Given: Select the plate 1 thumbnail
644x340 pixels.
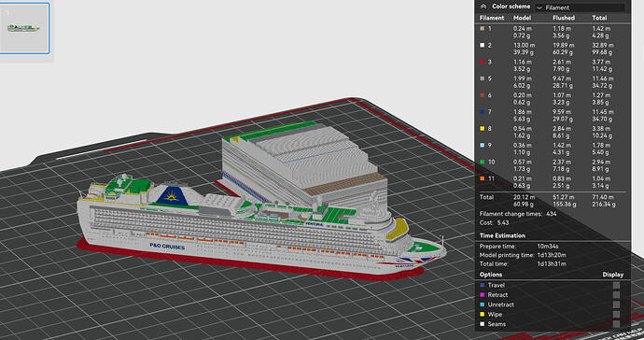Looking at the screenshot, I should [x=24, y=28].
